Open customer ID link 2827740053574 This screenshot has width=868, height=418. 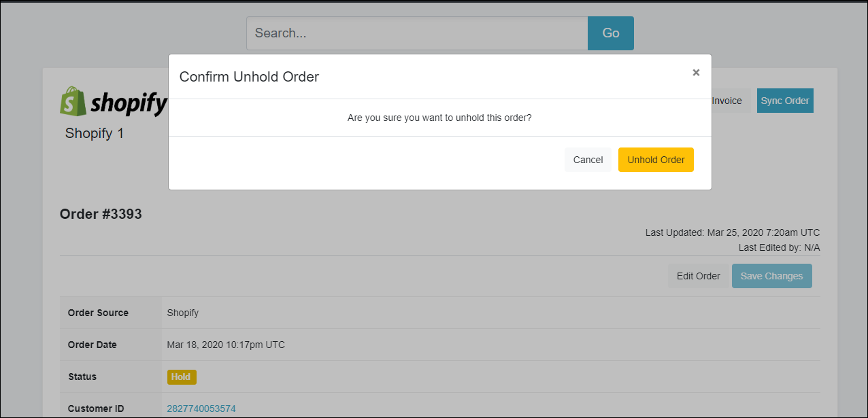(201, 408)
